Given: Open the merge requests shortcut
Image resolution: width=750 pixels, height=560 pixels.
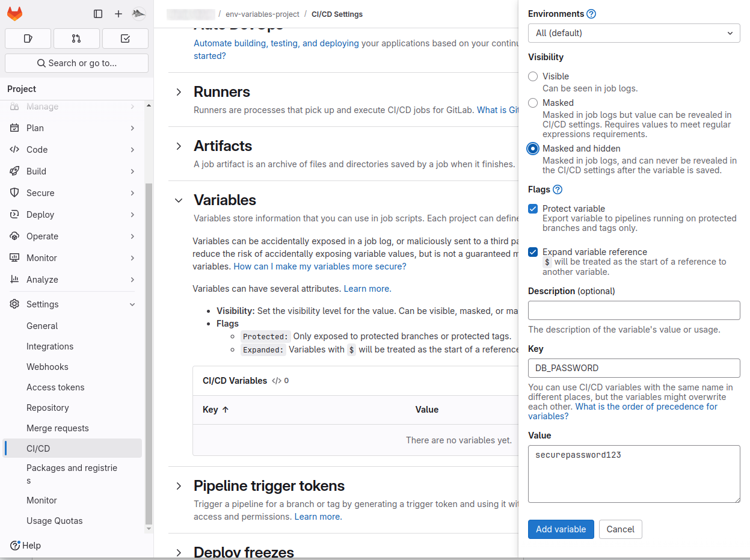Looking at the screenshot, I should tap(76, 38).
